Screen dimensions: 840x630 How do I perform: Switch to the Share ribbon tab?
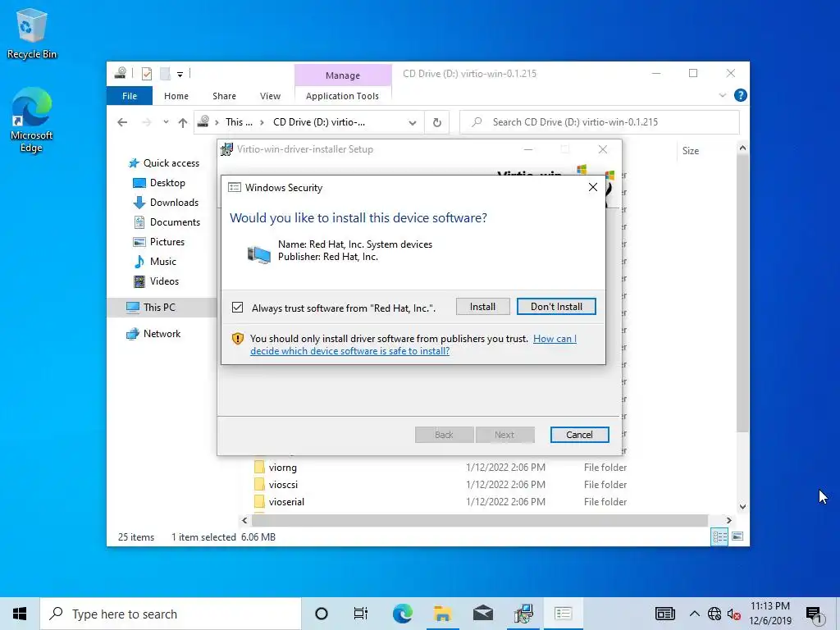[224, 96]
